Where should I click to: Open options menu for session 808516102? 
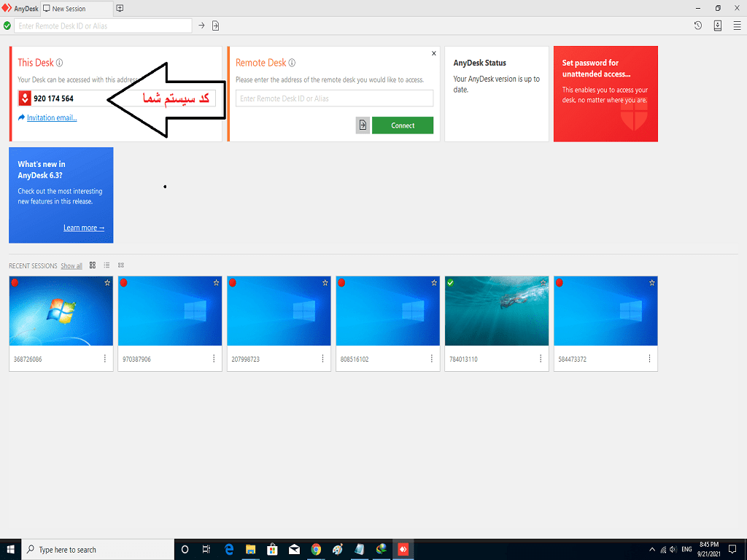(432, 359)
